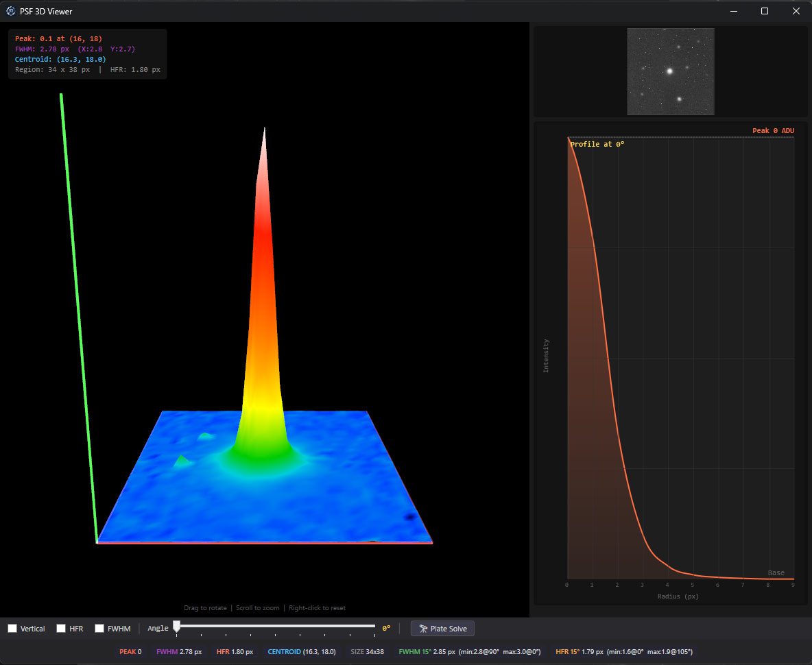Screen dimensions: 812x665
Task: Click the PEAK value in the status bar
Action: pyautogui.click(x=130, y=652)
